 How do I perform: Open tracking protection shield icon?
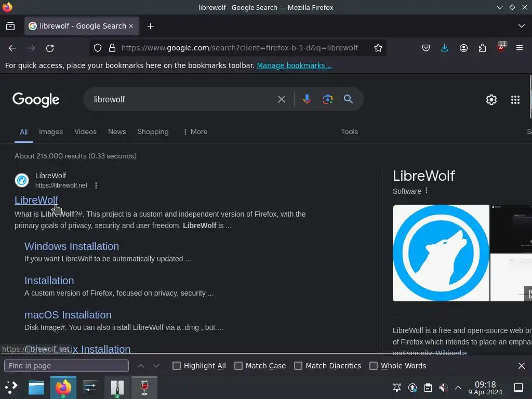(98, 48)
